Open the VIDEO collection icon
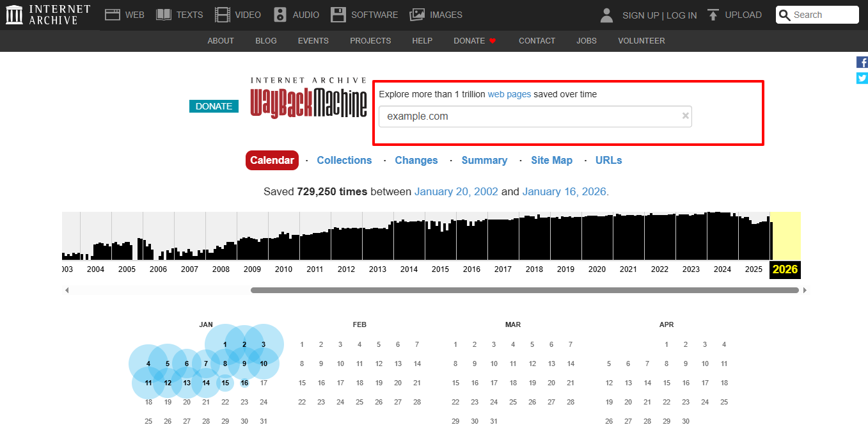 (x=222, y=14)
